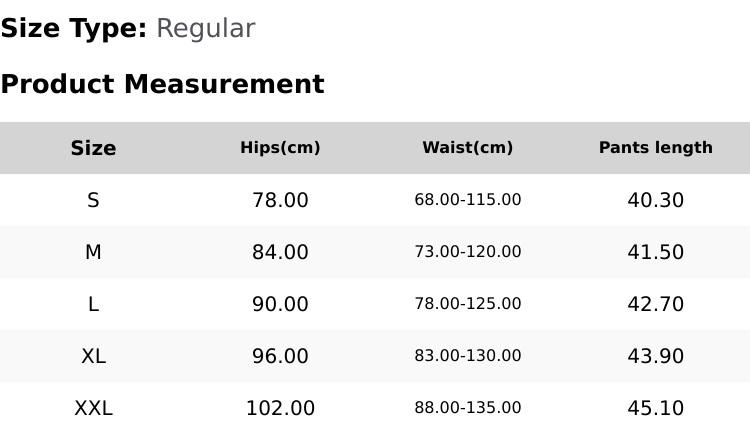Click the Product Measurement heading
Screen dimensions: 750x434
click(x=163, y=84)
